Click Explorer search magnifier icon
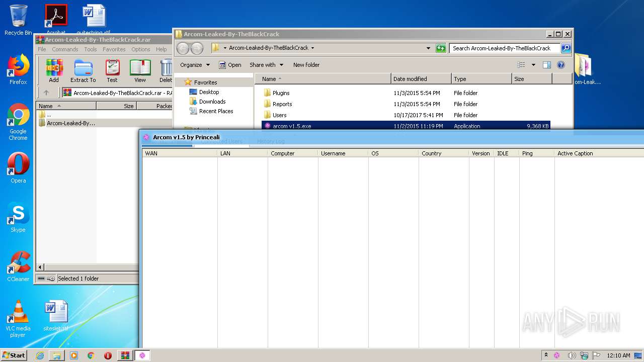The image size is (644, 362). [566, 48]
